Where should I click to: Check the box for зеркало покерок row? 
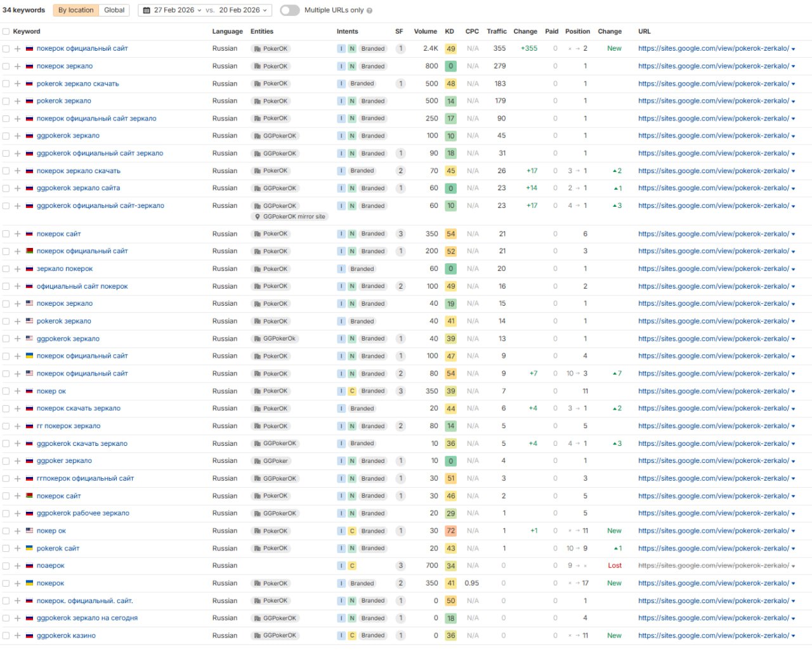click(x=6, y=269)
